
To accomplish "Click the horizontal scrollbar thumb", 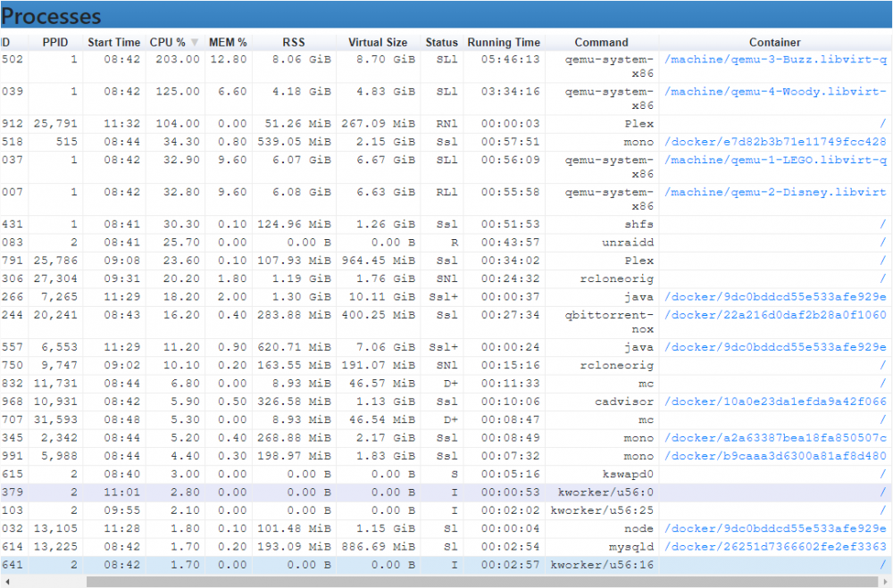I will point(483,582).
